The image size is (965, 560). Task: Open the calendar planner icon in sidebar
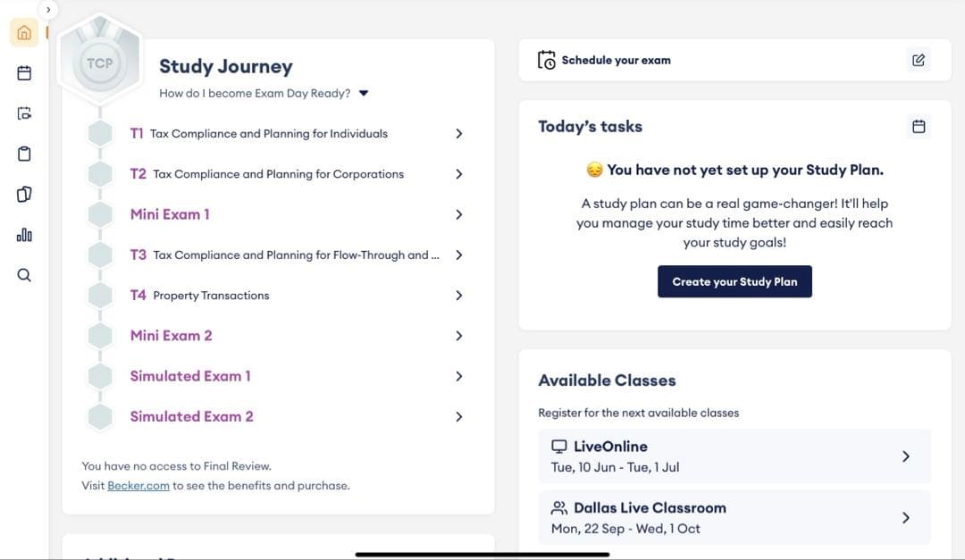pyautogui.click(x=24, y=72)
